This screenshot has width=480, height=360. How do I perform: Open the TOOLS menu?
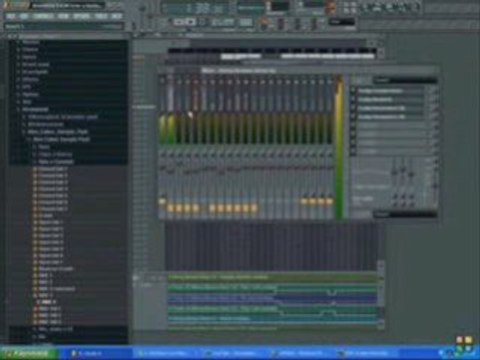[x=101, y=16]
